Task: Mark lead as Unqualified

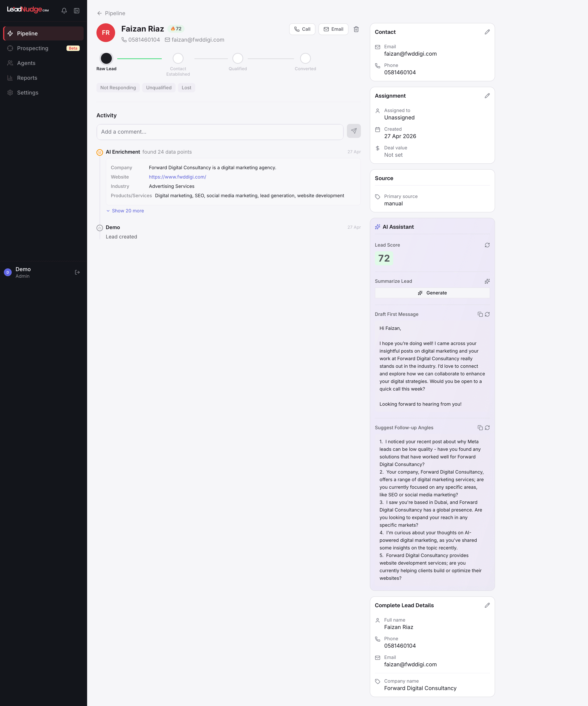Action: pyautogui.click(x=159, y=87)
